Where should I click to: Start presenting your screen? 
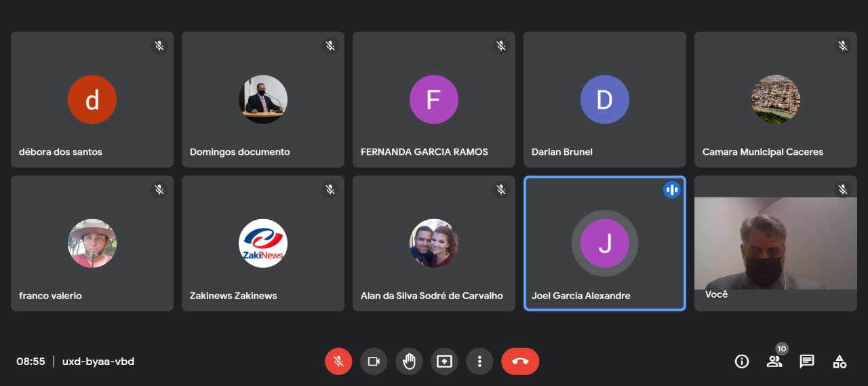click(444, 362)
